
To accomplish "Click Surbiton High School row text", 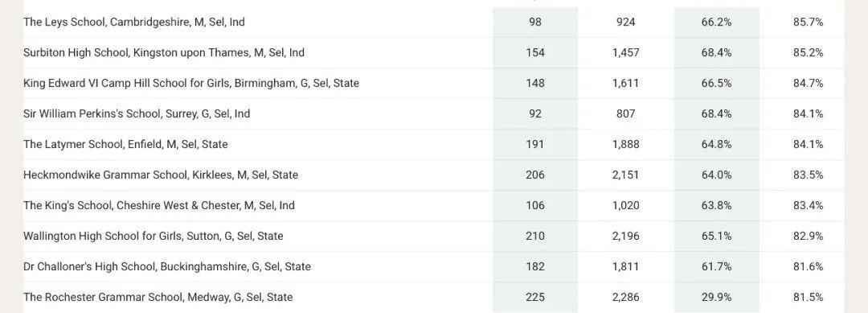I will (164, 52).
